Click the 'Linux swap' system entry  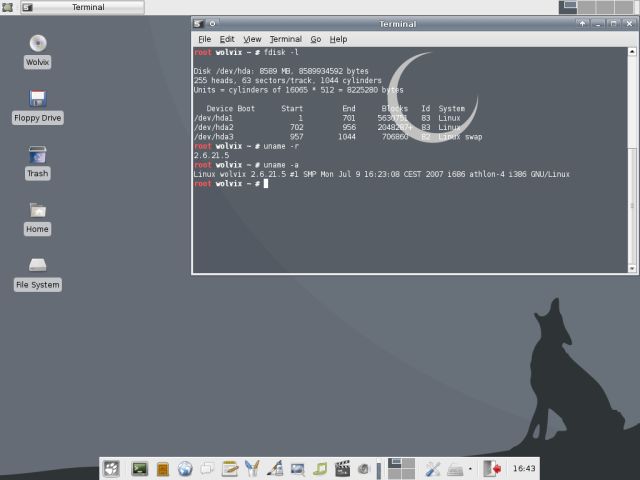point(460,137)
